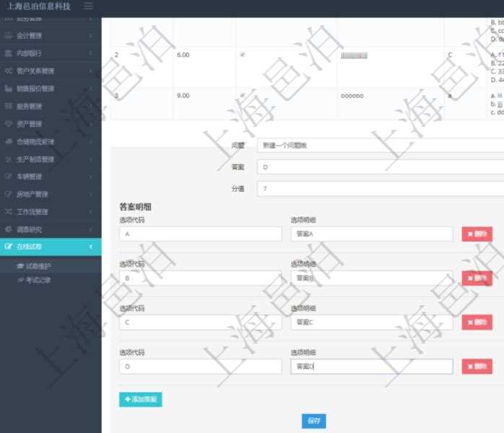Screen dimensions: 504x433
Task: Click the checkmark in the 9.00 row
Action: click(243, 95)
